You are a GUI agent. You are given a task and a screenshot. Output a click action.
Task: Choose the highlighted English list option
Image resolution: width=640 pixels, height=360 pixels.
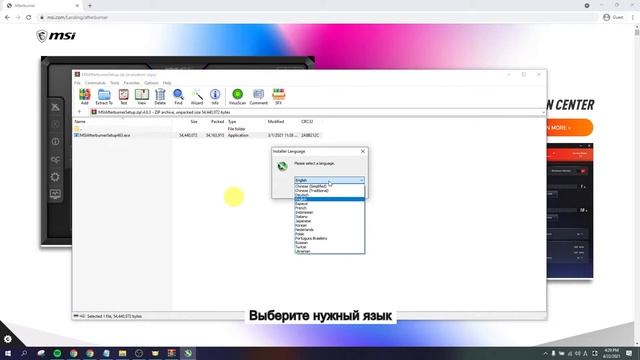pyautogui.click(x=329, y=199)
